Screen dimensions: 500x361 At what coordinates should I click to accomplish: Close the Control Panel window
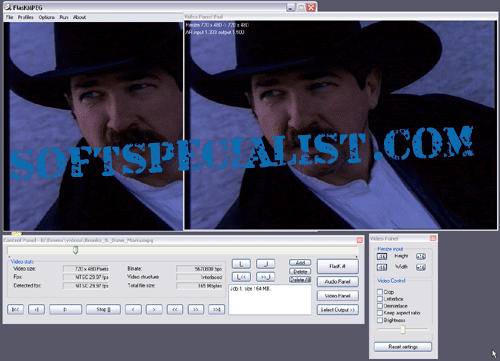pyautogui.click(x=360, y=240)
